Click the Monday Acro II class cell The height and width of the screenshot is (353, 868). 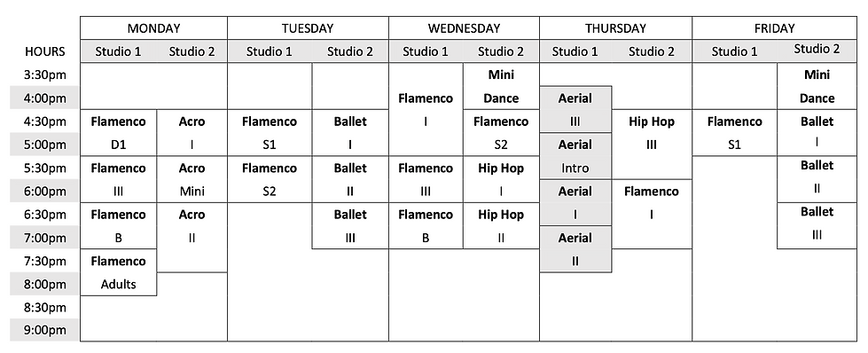tap(192, 237)
